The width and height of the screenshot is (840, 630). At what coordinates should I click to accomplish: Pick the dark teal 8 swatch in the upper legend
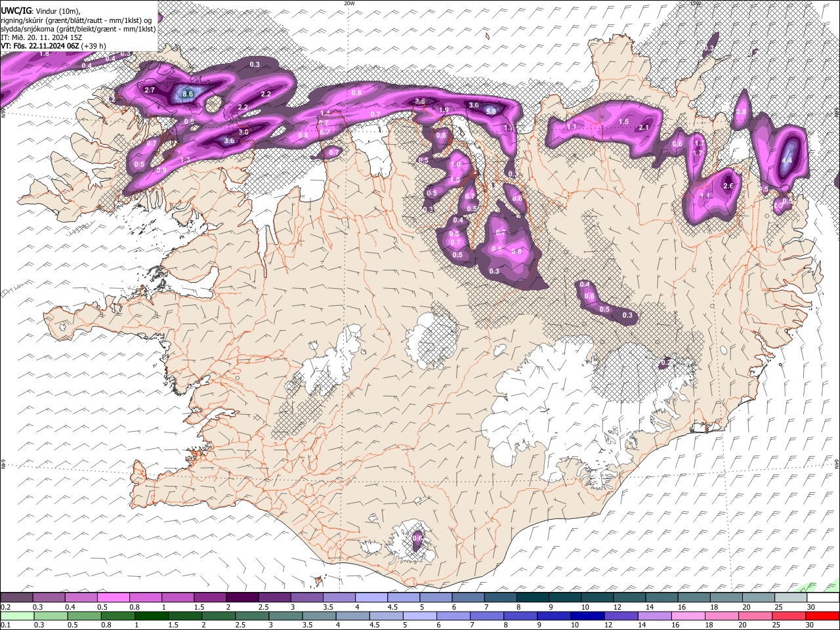pyautogui.click(x=532, y=598)
